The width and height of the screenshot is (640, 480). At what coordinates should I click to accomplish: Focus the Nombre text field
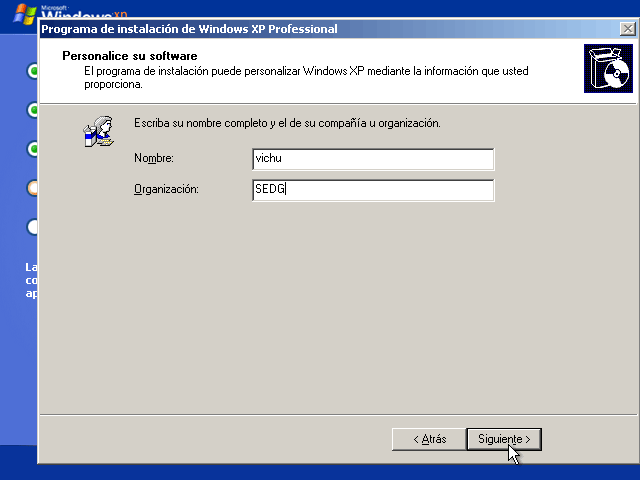(373, 159)
